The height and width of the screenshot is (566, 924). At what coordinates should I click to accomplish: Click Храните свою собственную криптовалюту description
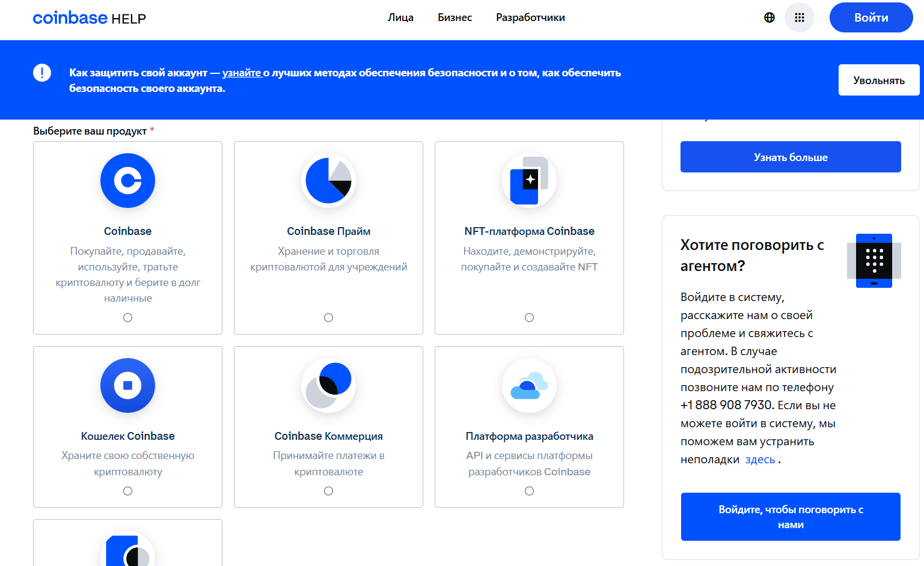pyautogui.click(x=127, y=464)
